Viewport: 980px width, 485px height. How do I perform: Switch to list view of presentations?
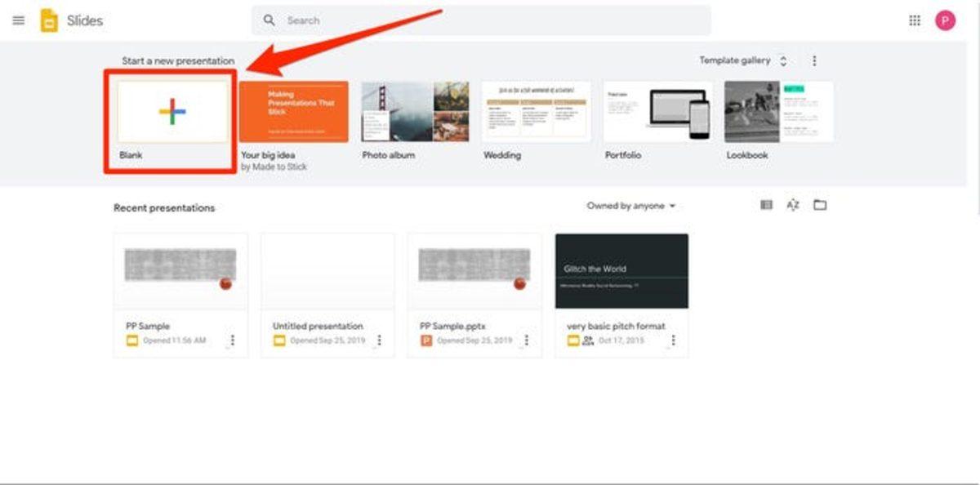pos(765,206)
